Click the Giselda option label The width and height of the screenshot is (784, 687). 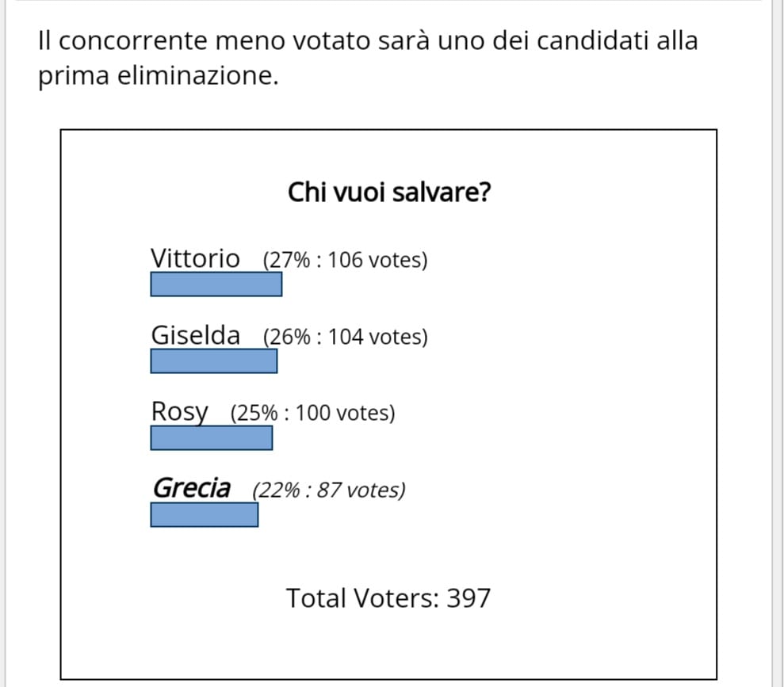pyautogui.click(x=196, y=334)
